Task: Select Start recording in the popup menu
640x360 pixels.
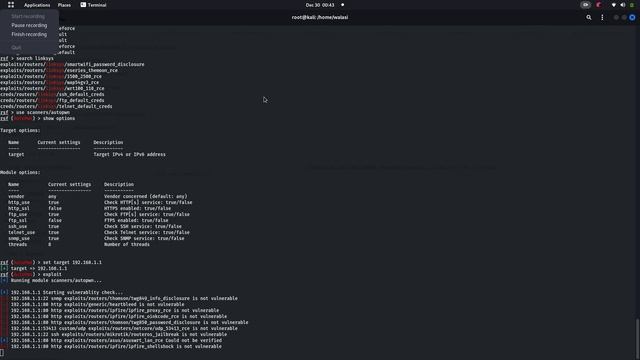Action: (28, 16)
